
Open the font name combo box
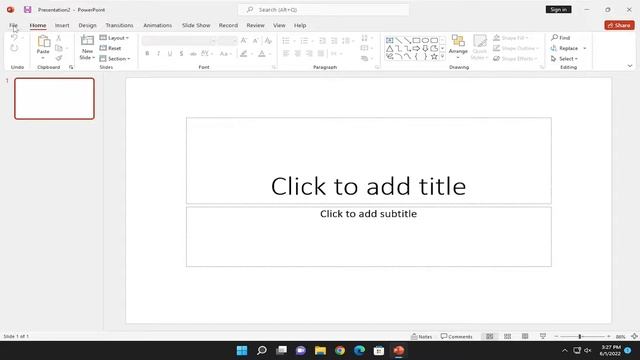(179, 40)
